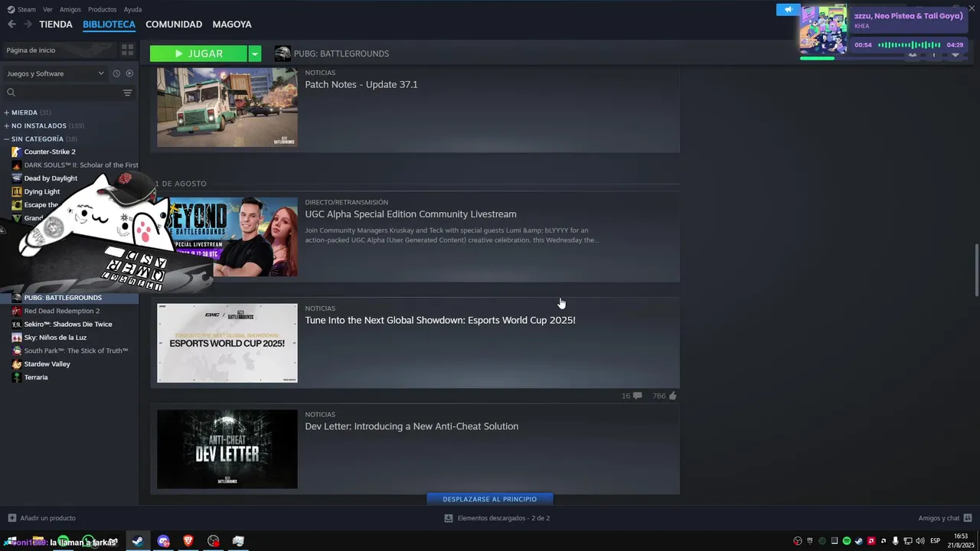The width and height of the screenshot is (980, 551).
Task: Click the green music progress bar
Action: [817, 58]
